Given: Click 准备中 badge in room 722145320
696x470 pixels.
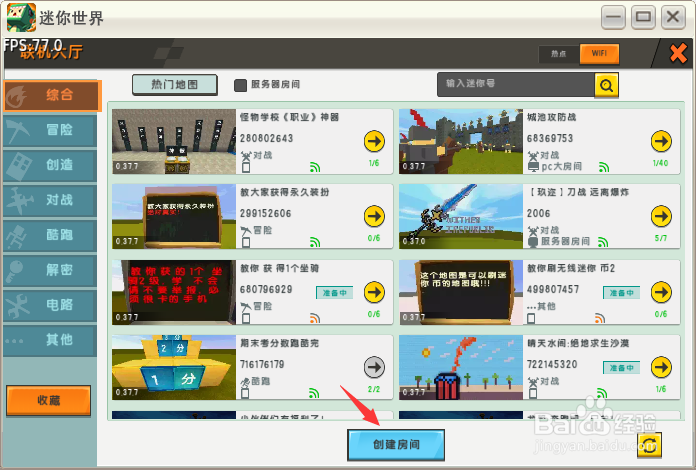Looking at the screenshot, I should [621, 368].
